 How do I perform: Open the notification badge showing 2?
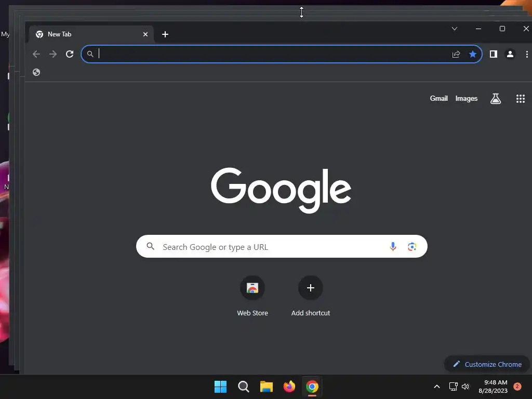pyautogui.click(x=517, y=387)
